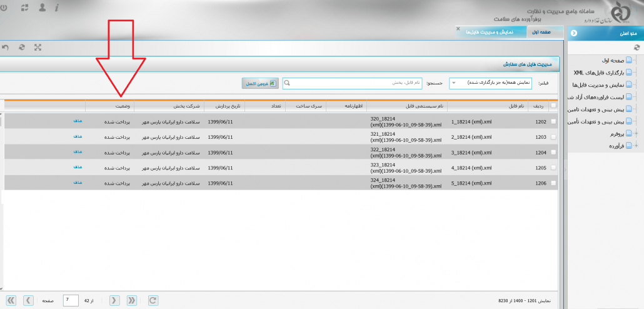
Task: Open the user profile icon
Action: tap(42, 8)
